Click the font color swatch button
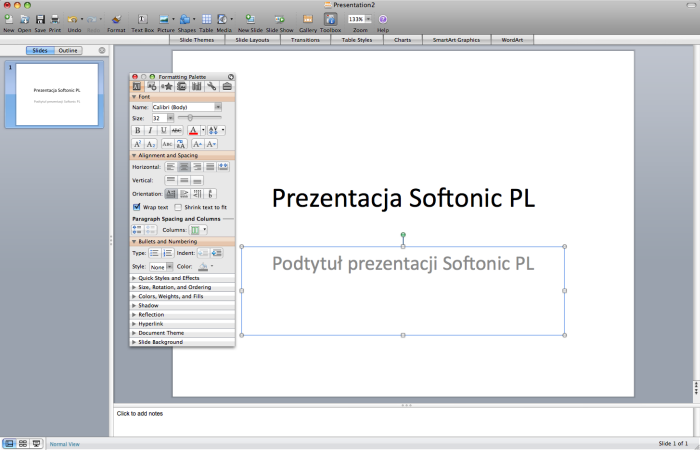Screen dimensions: 700x450 pyautogui.click(x=193, y=130)
